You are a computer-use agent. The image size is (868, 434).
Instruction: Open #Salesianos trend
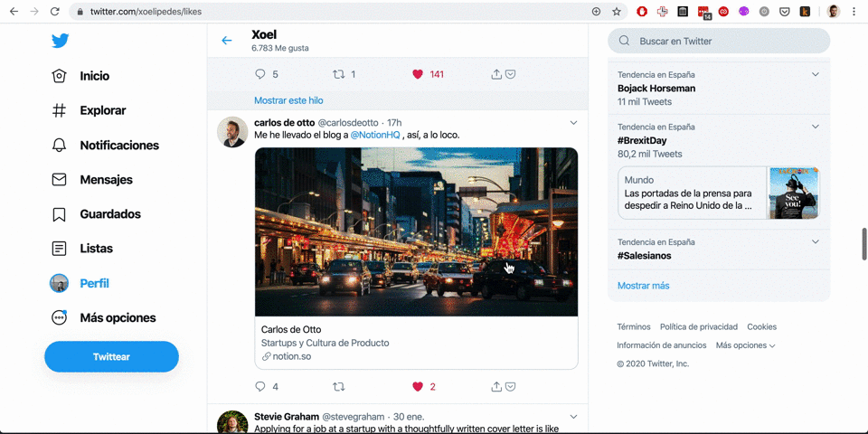click(645, 256)
